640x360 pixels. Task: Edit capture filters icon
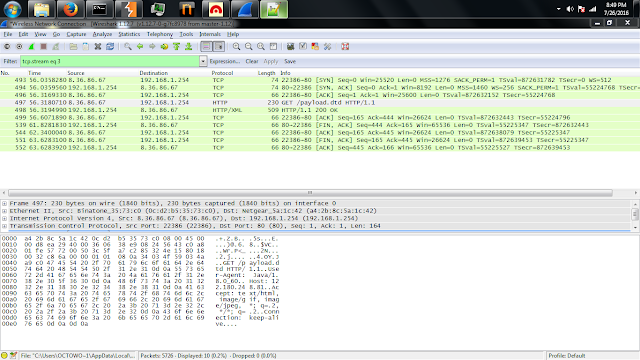(x=290, y=47)
